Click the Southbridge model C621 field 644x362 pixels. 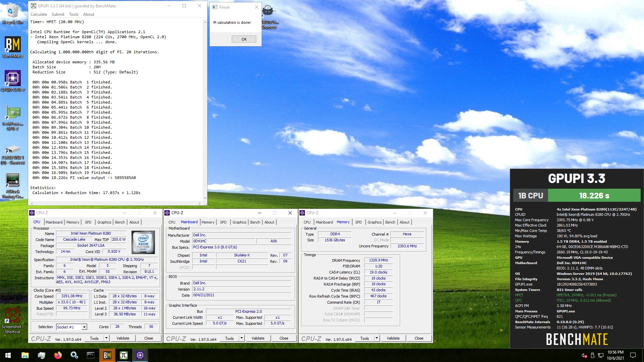(x=242, y=261)
